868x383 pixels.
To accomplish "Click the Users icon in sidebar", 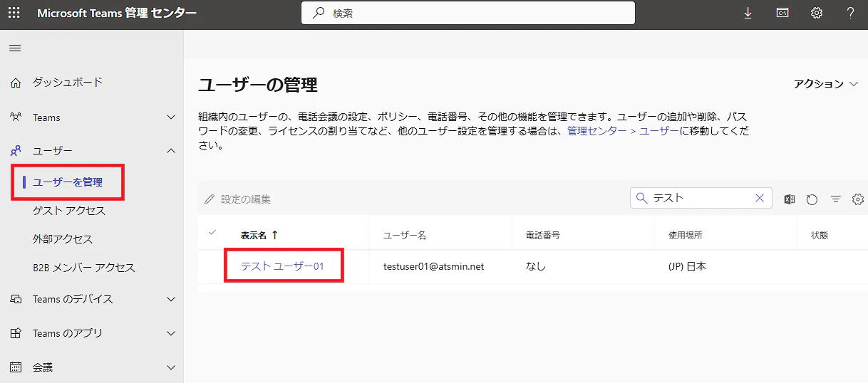I will 16,151.
